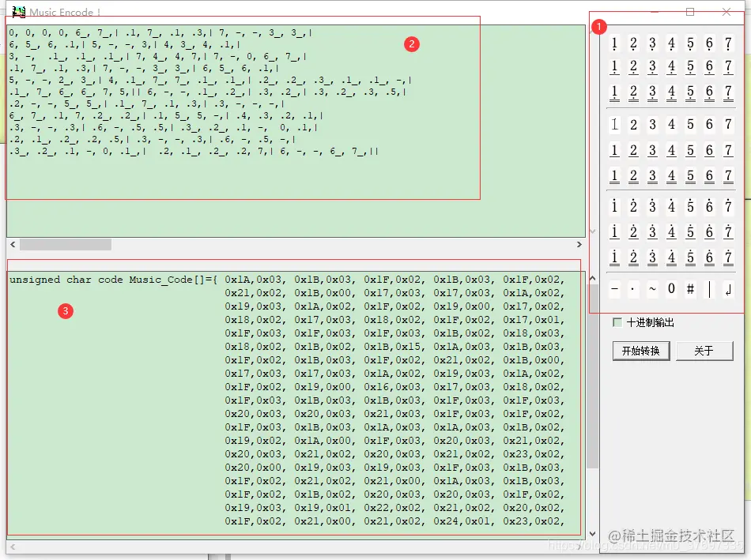Click the input area's horizontal scrollbar thumb

66,245
